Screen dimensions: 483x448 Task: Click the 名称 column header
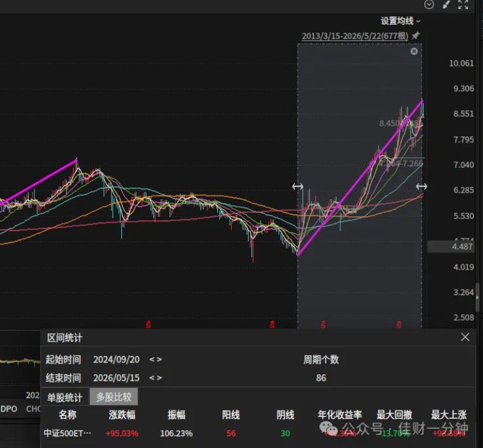(67, 415)
